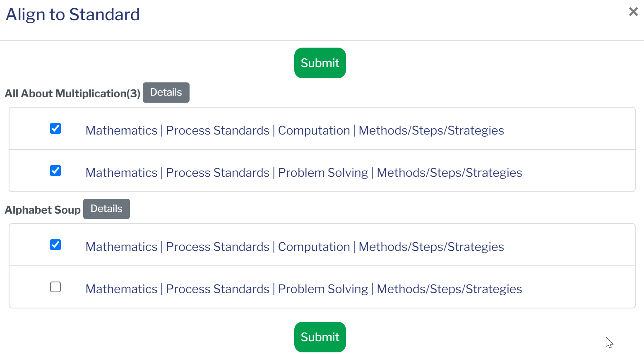Uncheck Computation standard under Alphabet Soup
The height and width of the screenshot is (354, 644).
55,245
